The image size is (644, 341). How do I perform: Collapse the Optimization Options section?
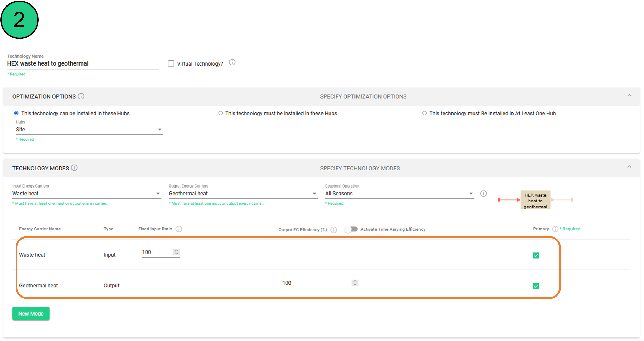click(x=629, y=95)
